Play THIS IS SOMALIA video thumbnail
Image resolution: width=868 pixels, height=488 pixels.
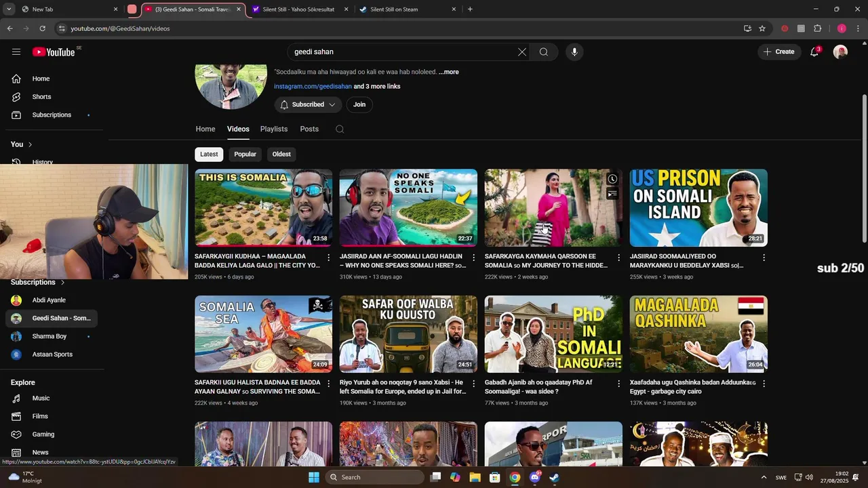263,207
